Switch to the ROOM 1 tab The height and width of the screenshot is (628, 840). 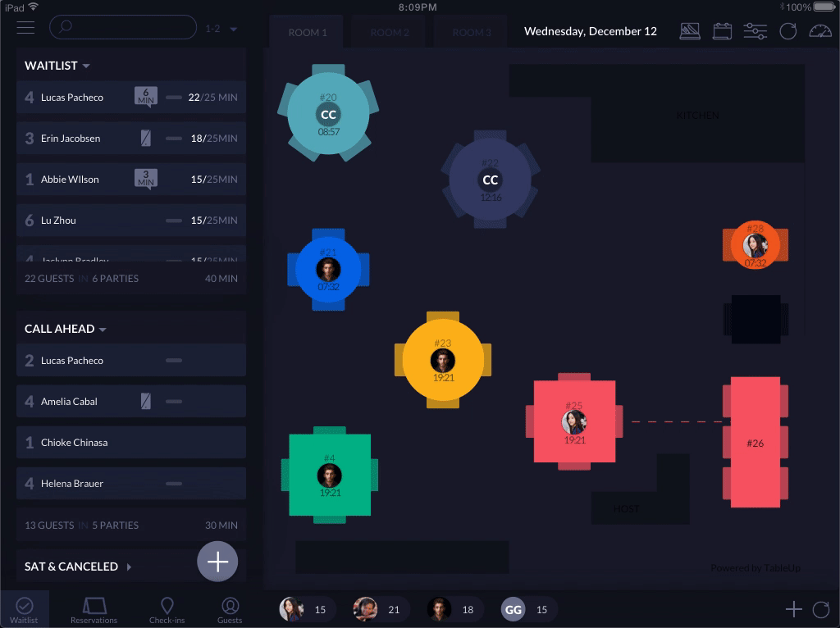(x=308, y=32)
